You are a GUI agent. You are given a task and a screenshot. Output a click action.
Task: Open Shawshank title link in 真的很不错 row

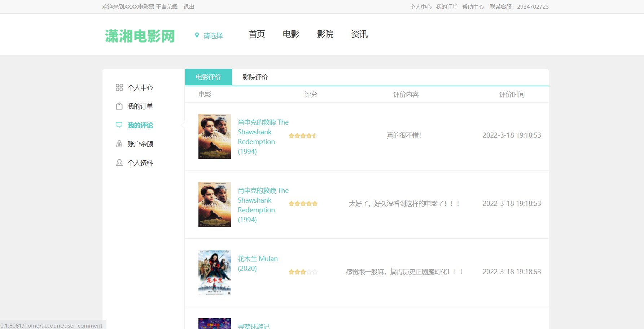coord(263,137)
